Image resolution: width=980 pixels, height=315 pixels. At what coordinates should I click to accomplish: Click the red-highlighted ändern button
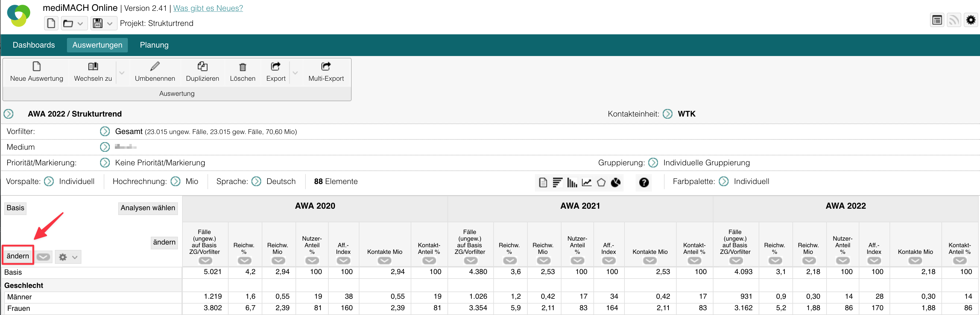[18, 256]
